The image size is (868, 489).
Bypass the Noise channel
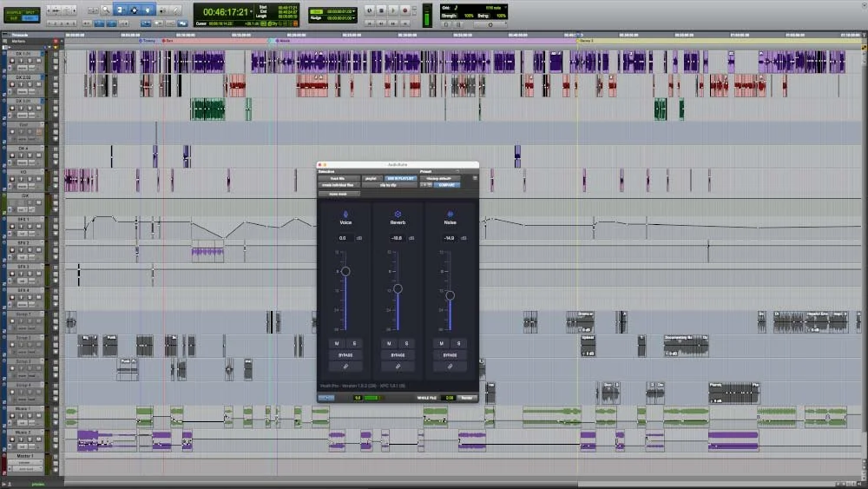[x=450, y=355]
